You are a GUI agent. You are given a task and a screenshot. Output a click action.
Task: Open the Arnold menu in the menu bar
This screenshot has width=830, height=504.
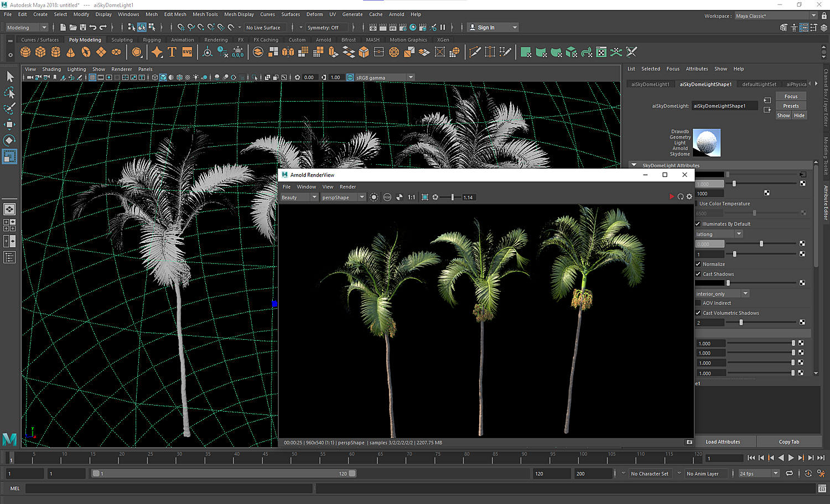point(396,14)
